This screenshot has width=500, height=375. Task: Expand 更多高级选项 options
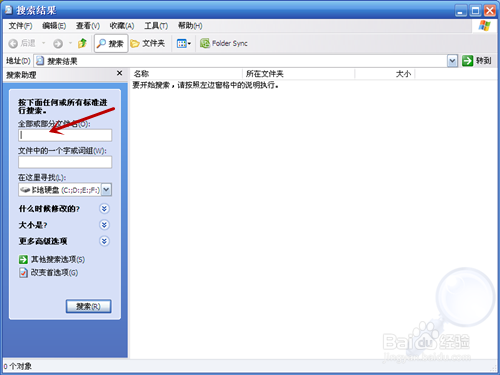point(104,241)
